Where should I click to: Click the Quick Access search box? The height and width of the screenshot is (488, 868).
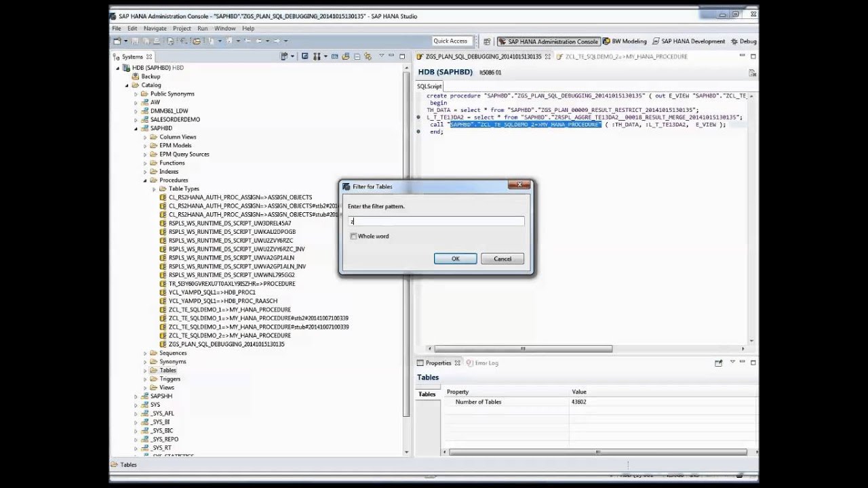(x=453, y=41)
